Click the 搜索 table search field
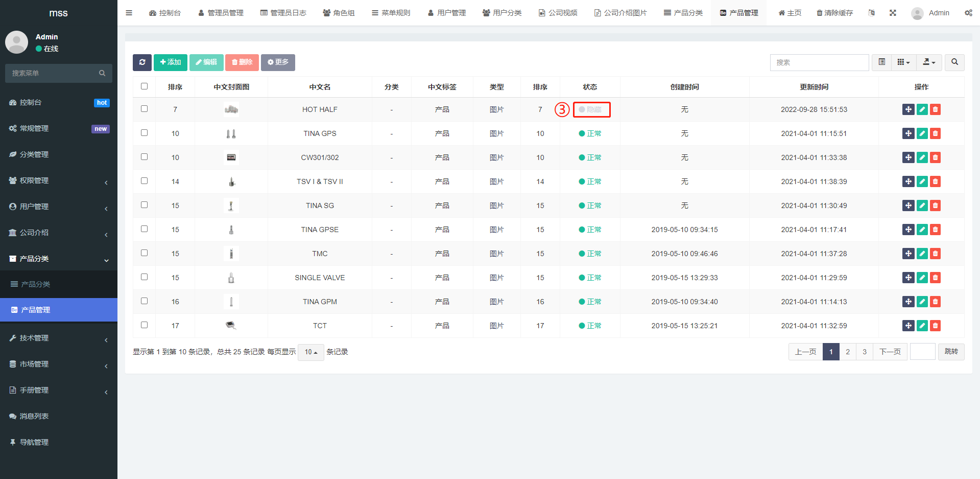 [819, 62]
